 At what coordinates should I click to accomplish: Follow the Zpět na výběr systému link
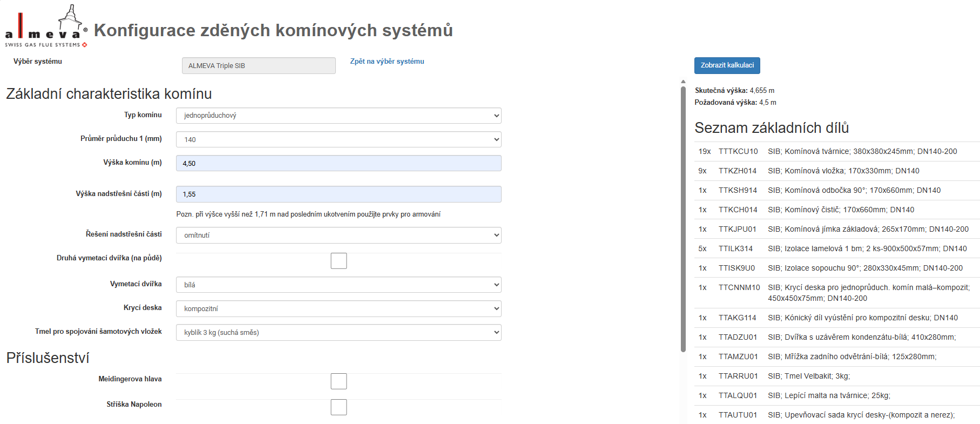click(387, 62)
